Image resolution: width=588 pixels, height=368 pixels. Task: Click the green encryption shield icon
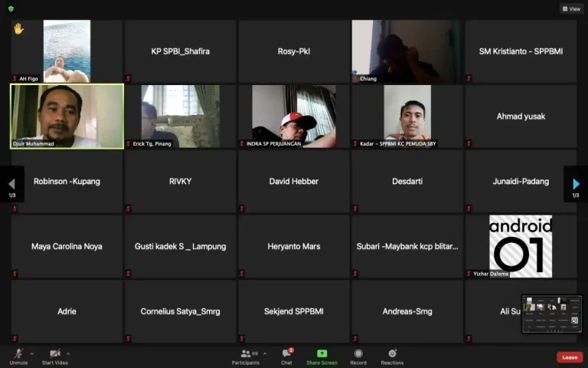point(11,8)
